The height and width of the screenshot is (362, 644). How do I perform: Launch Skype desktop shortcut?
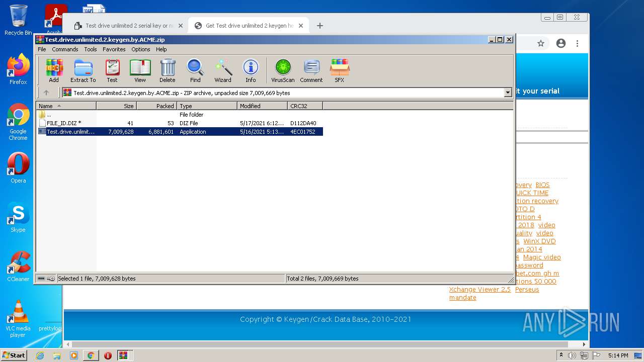pos(18,217)
